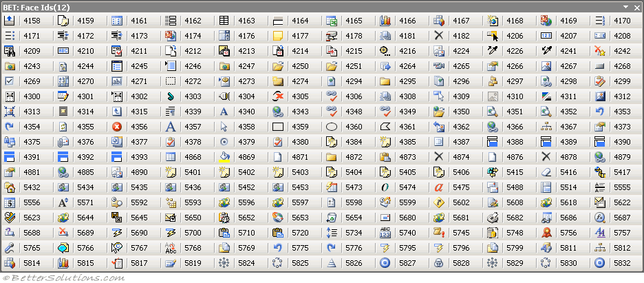
Task: Select the org chart icon 4367
Action: tap(546, 127)
